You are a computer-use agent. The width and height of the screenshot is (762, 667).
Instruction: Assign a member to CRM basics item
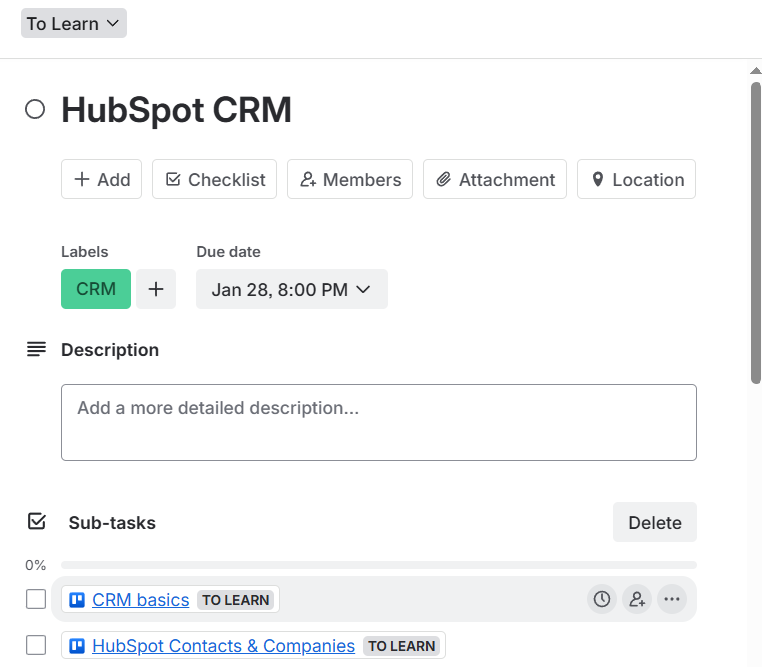click(x=637, y=599)
